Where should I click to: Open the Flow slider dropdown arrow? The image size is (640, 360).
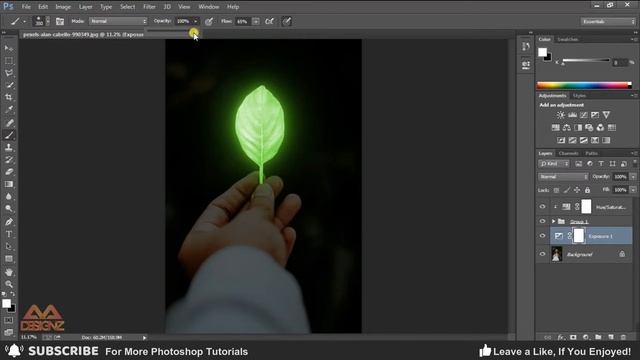point(256,21)
